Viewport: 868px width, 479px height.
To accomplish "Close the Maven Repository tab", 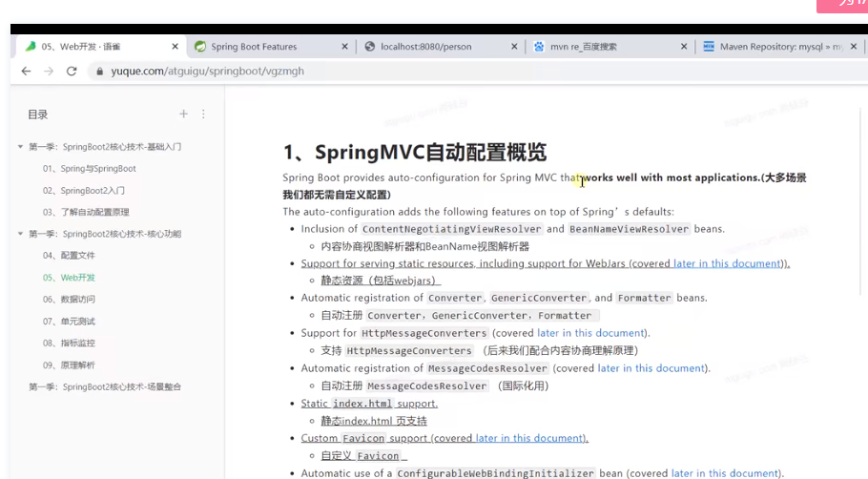I will point(854,47).
